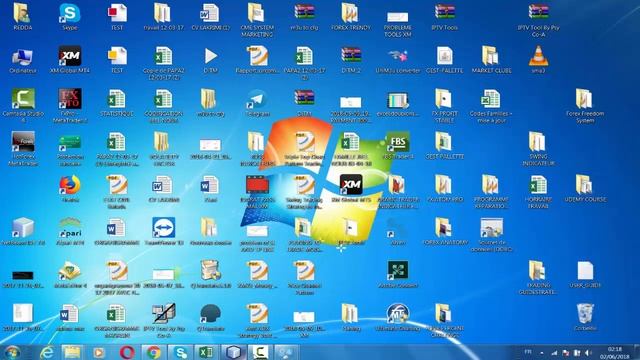Open the Ordinateur desktop icon
Viewport: 640px width, 360px height.
23,60
